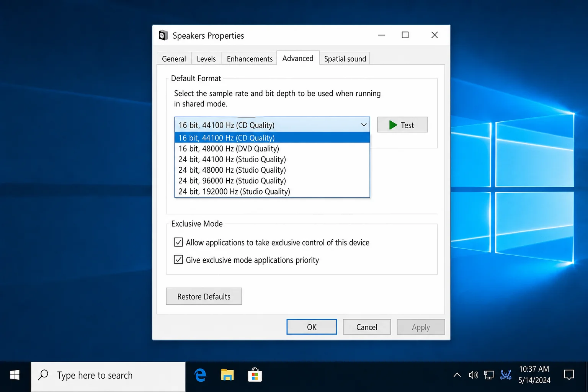
Task: Click Cancel to discard changes
Action: [367, 327]
